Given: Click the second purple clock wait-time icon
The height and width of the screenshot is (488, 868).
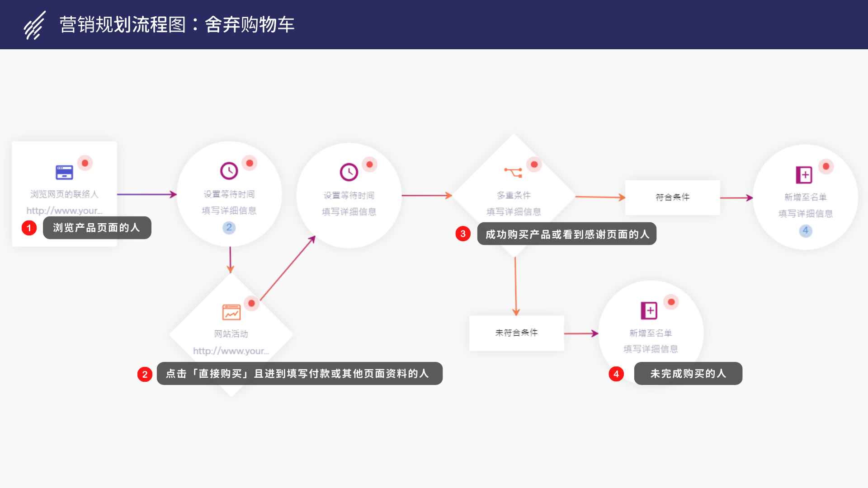Looking at the screenshot, I should [349, 172].
